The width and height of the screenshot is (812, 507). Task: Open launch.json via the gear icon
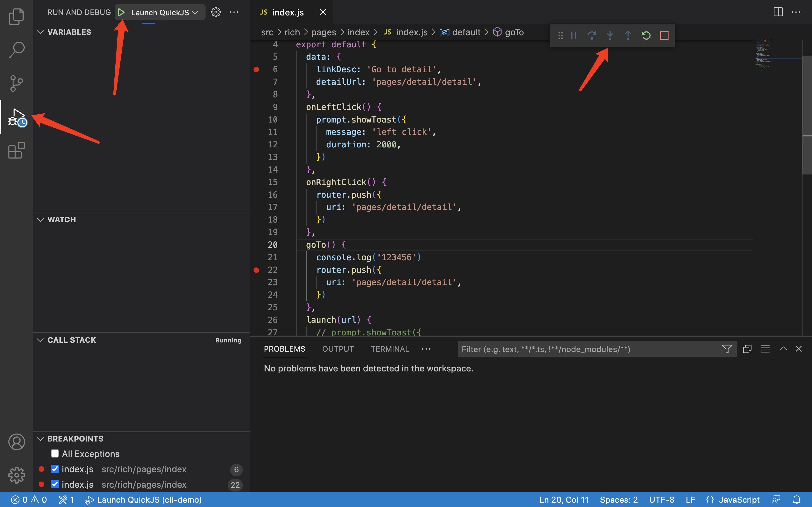[216, 12]
